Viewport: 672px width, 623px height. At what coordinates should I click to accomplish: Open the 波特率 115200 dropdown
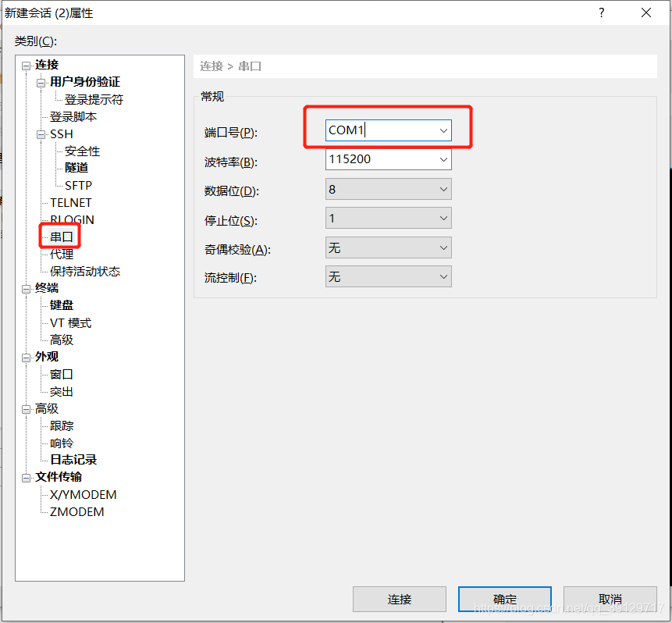[x=443, y=159]
